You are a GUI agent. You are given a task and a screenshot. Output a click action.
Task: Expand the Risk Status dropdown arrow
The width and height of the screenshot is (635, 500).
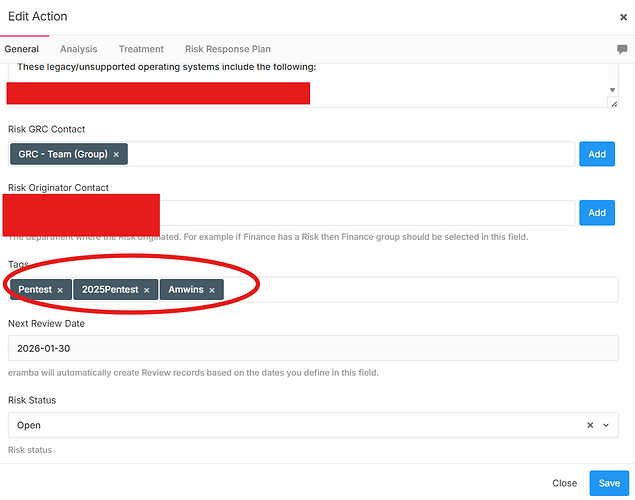point(605,425)
